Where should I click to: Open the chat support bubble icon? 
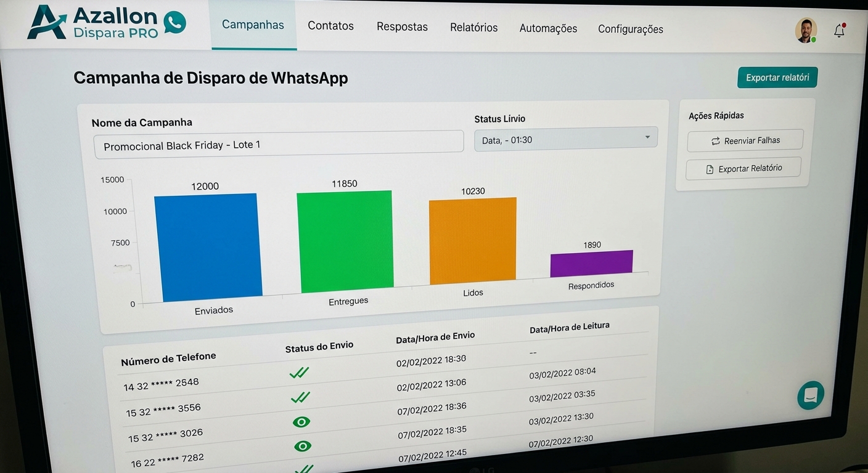[810, 395]
